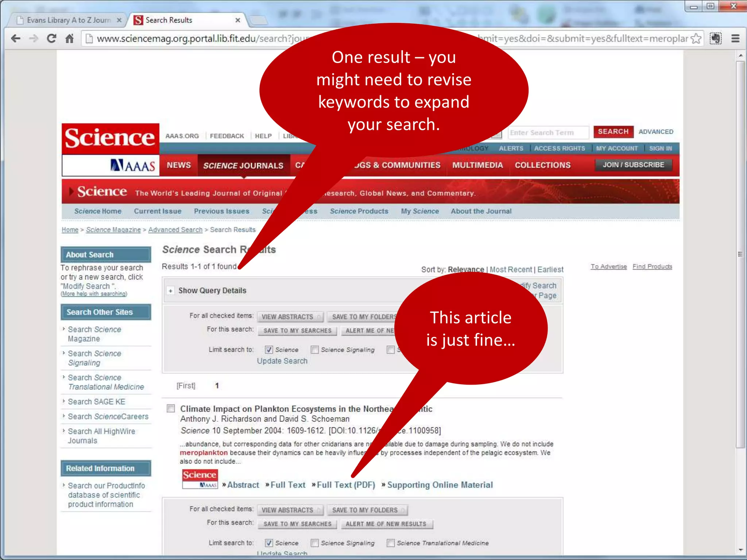Open the NEWS menu

click(179, 165)
